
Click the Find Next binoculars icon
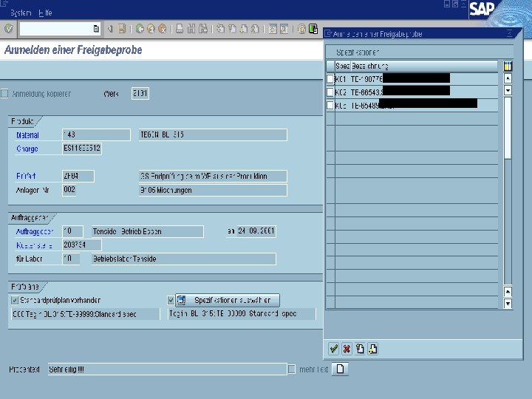pos(203,29)
